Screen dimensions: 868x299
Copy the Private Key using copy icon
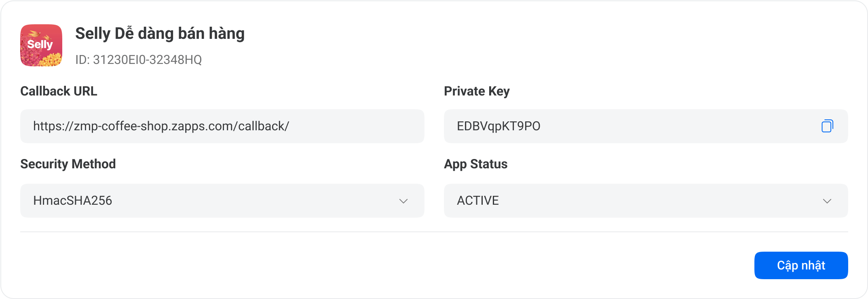point(827,126)
